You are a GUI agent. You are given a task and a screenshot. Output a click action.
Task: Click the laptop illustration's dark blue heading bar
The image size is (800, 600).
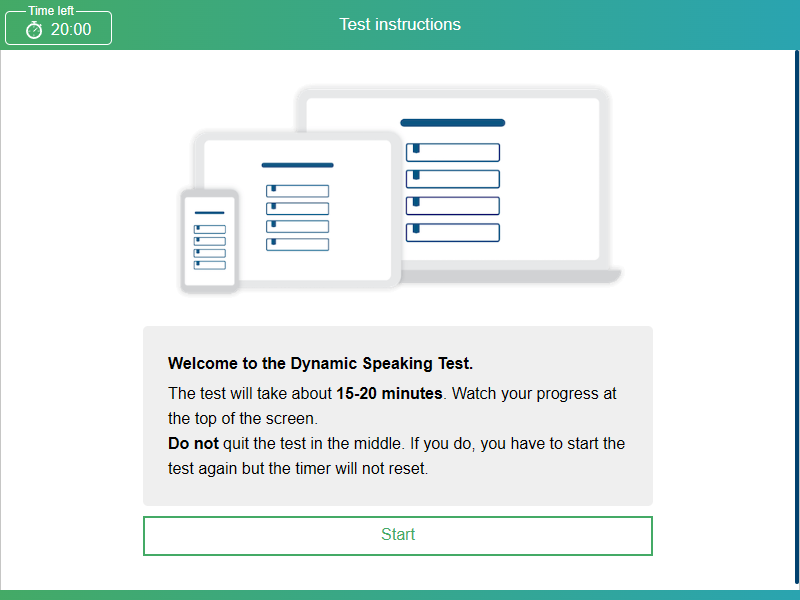[452, 123]
